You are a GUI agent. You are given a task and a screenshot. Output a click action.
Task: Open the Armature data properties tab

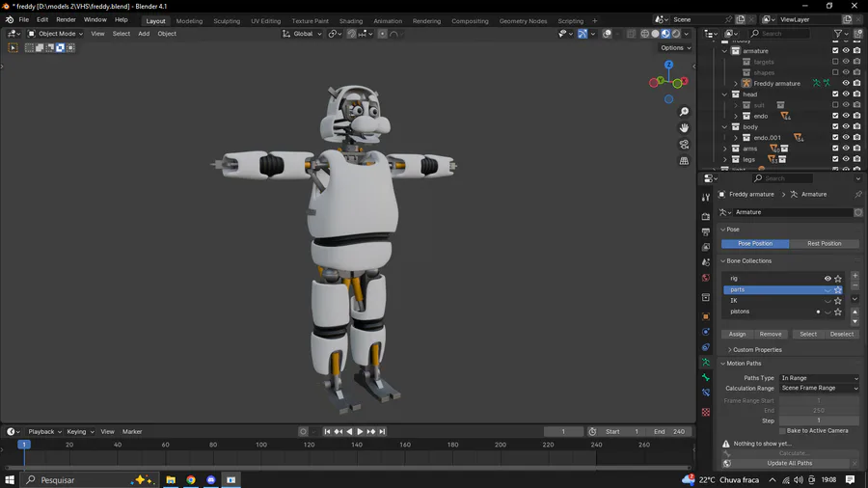706,362
